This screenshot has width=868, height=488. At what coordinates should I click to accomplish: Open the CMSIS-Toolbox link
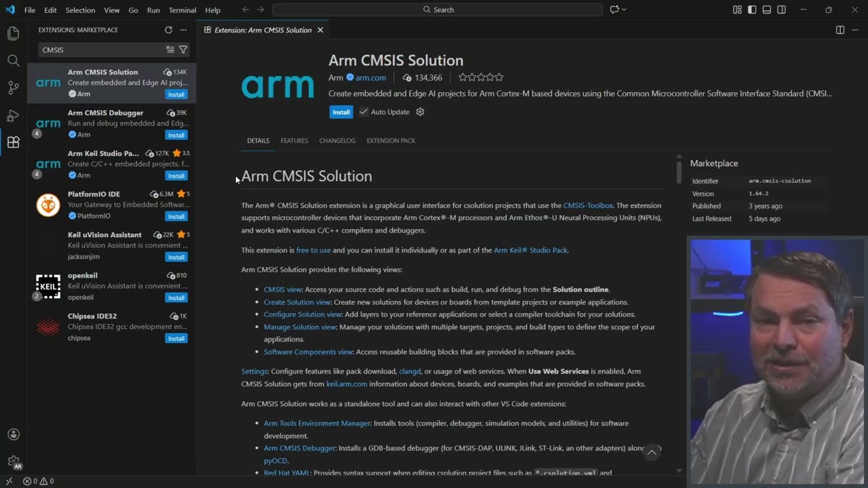coord(588,205)
